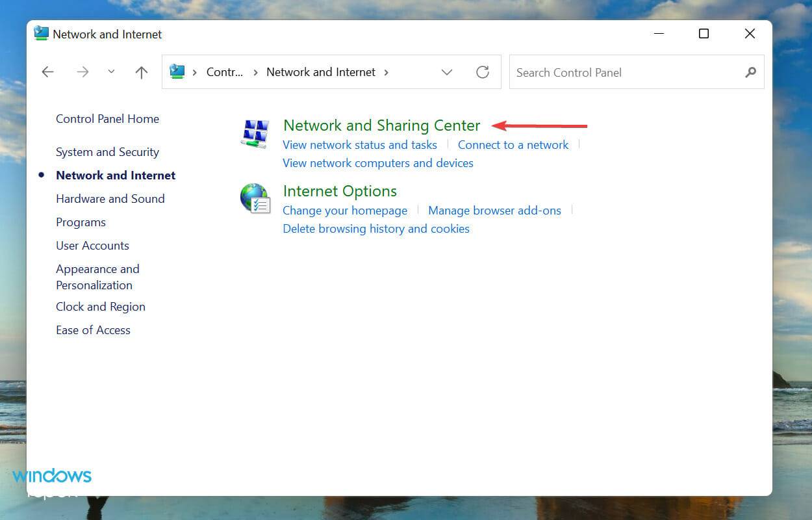The height and width of the screenshot is (520, 812).
Task: Click the search magnifier icon
Action: pos(751,72)
